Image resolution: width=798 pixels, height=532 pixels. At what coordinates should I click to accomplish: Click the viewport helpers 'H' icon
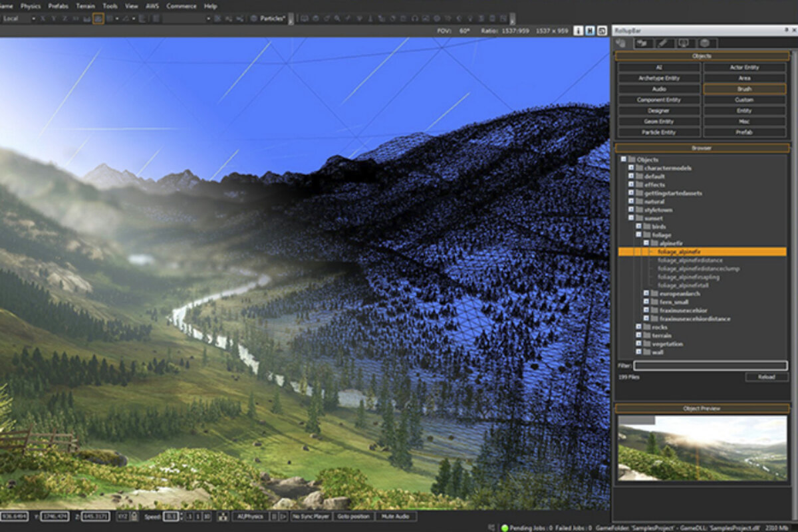(x=589, y=31)
